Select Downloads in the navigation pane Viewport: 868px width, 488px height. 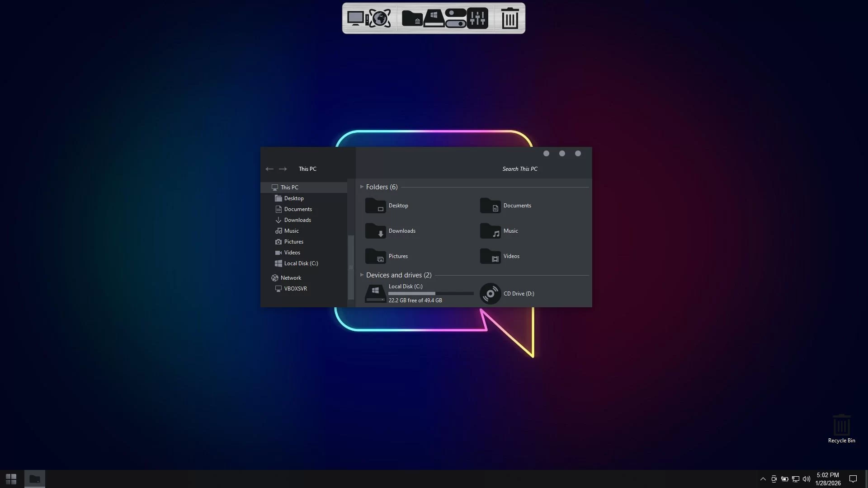297,220
